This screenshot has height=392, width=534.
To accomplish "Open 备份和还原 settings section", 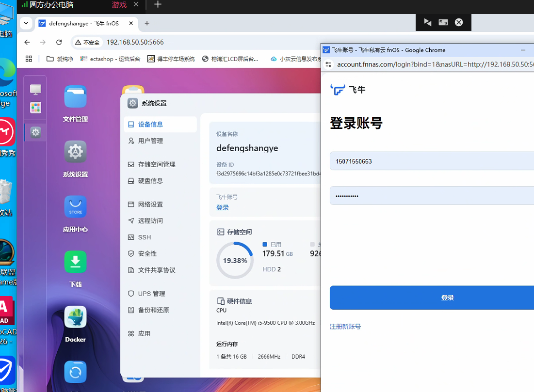I will pyautogui.click(x=160, y=310).
